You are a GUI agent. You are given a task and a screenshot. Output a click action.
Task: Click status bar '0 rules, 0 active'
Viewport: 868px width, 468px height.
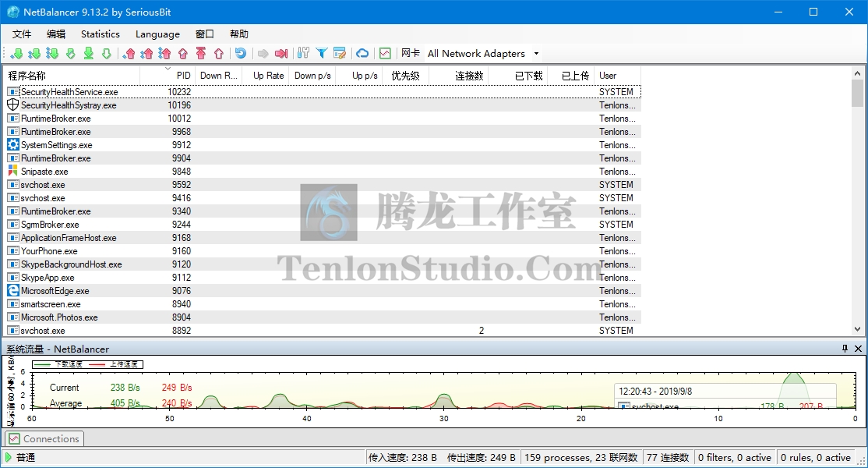pyautogui.click(x=816, y=458)
